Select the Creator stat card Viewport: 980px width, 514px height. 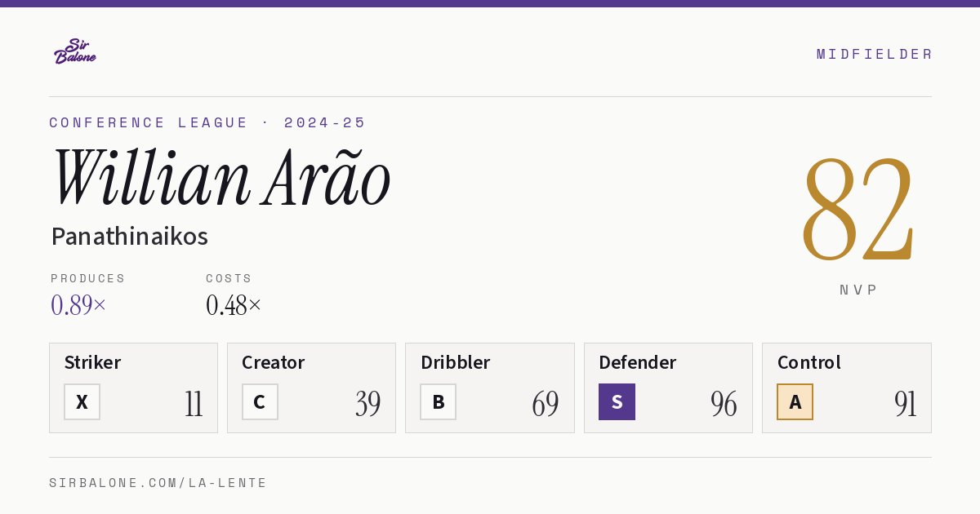pyautogui.click(x=311, y=388)
